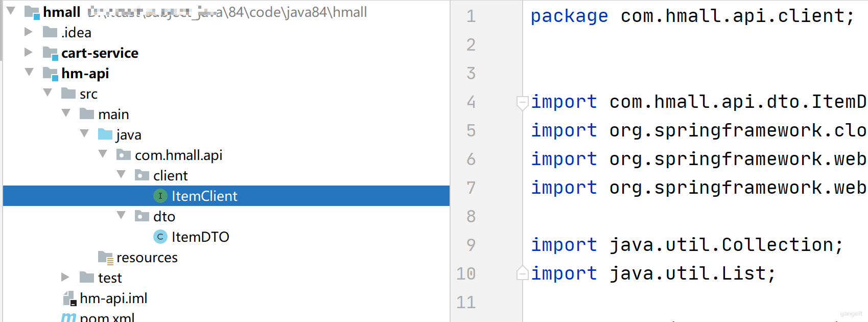Click the hm-api.iml file icon
This screenshot has height=322, width=868.
pyautogui.click(x=69, y=298)
